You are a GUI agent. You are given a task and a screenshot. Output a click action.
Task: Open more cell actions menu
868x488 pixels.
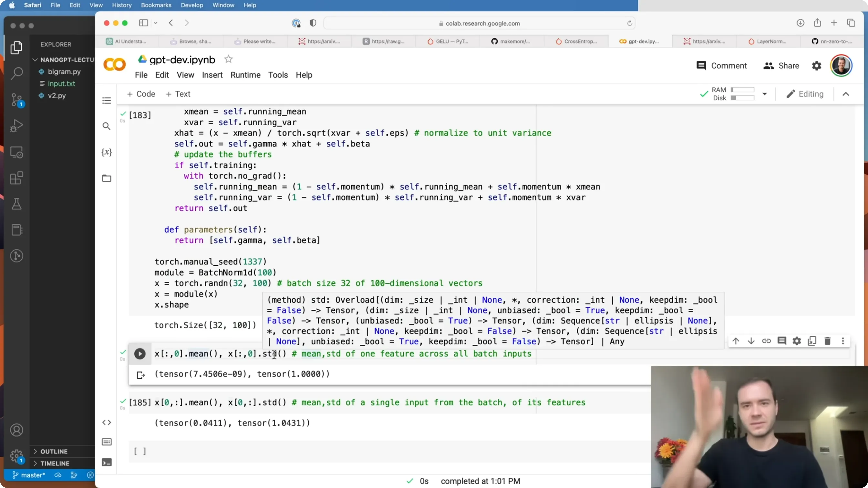[843, 341]
